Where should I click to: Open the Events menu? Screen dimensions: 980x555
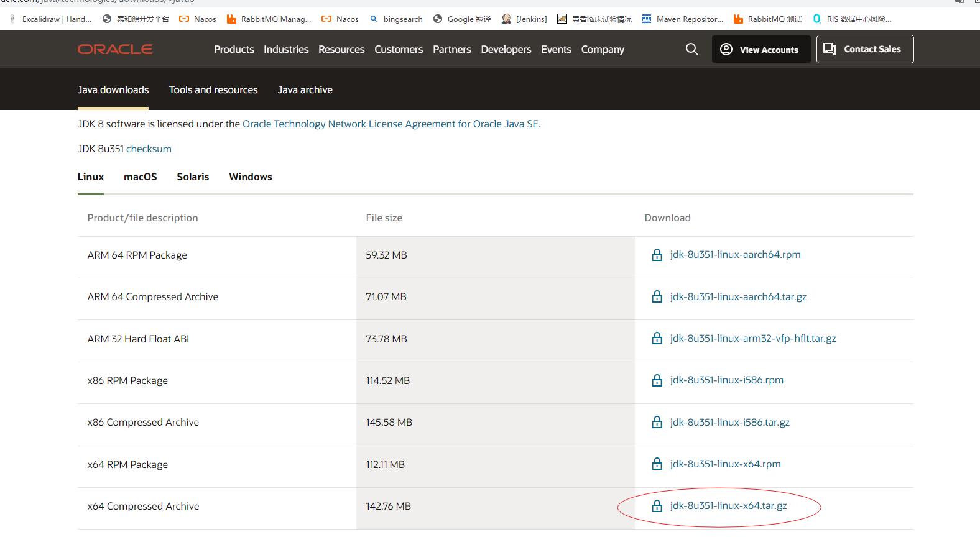click(556, 49)
